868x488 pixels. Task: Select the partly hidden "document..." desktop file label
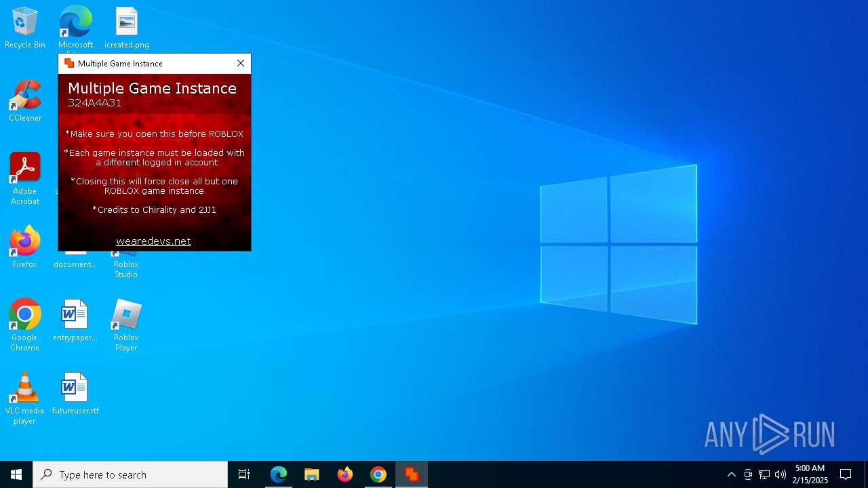(x=75, y=264)
